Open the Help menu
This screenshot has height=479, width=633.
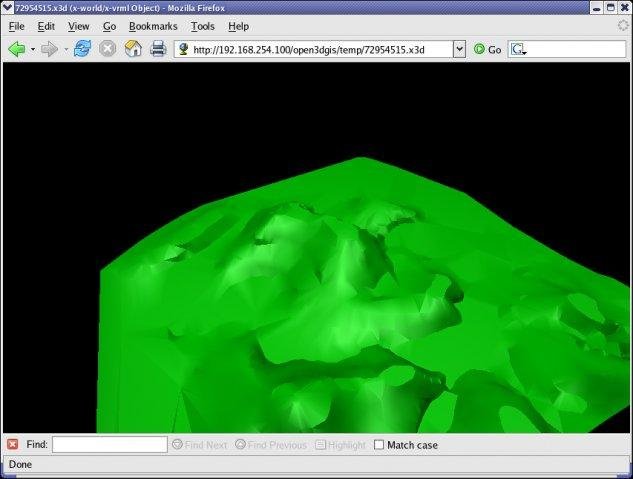tap(238, 27)
